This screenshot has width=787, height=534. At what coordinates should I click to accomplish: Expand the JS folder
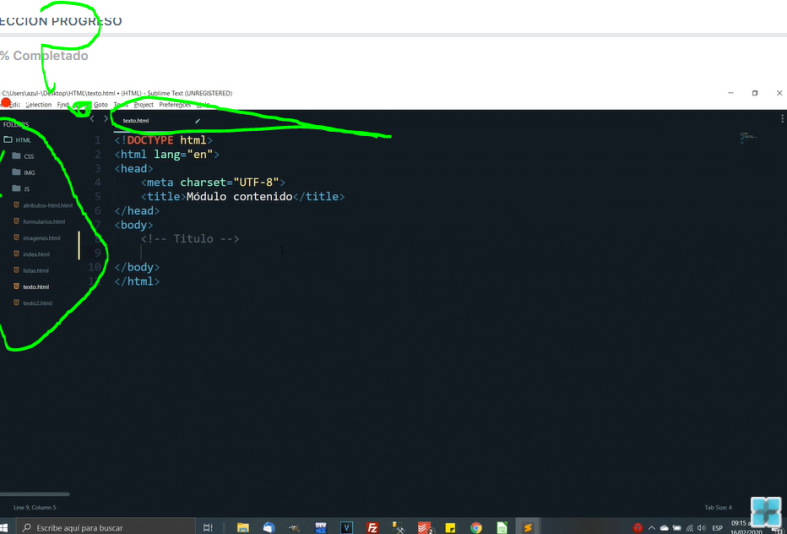tap(27, 188)
